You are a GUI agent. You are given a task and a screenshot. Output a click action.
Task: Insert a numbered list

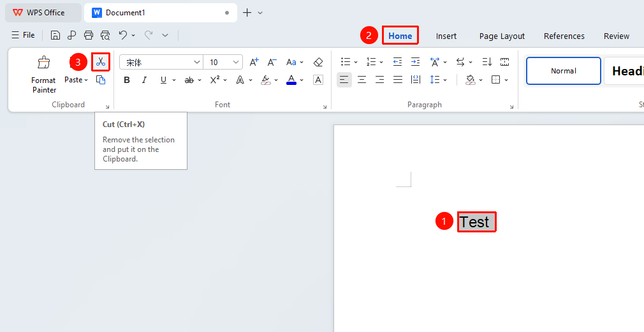coord(371,62)
